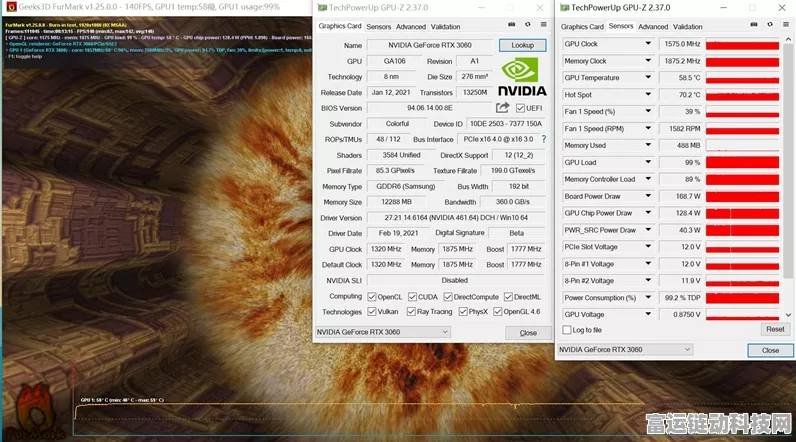Click the GPU Temperature value 58.5 °C
This screenshot has height=442, width=796.
(x=681, y=78)
